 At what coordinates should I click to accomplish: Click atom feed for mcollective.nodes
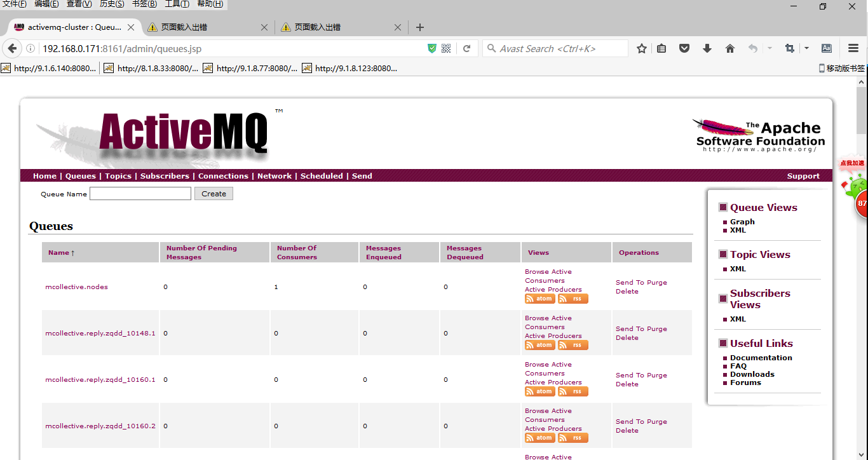(x=540, y=299)
